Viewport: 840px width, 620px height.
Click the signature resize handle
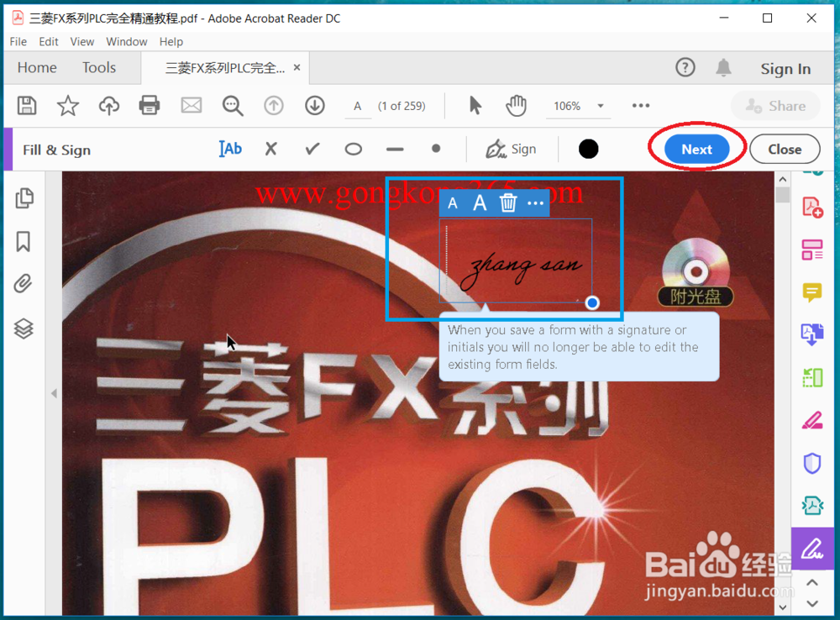tap(592, 302)
